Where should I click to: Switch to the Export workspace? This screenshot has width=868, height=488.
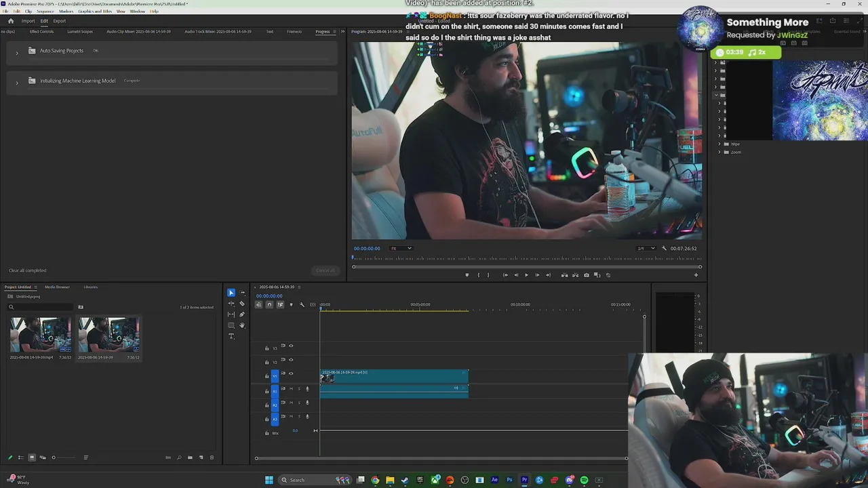pyautogui.click(x=60, y=21)
